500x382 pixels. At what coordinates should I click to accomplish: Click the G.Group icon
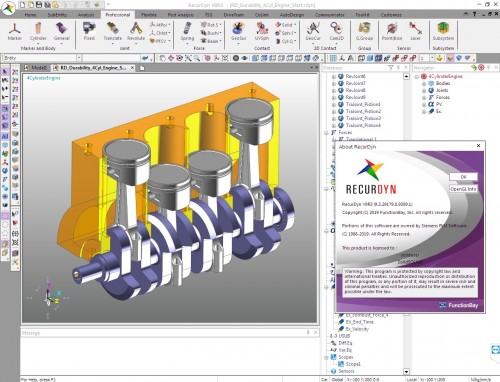[364, 31]
